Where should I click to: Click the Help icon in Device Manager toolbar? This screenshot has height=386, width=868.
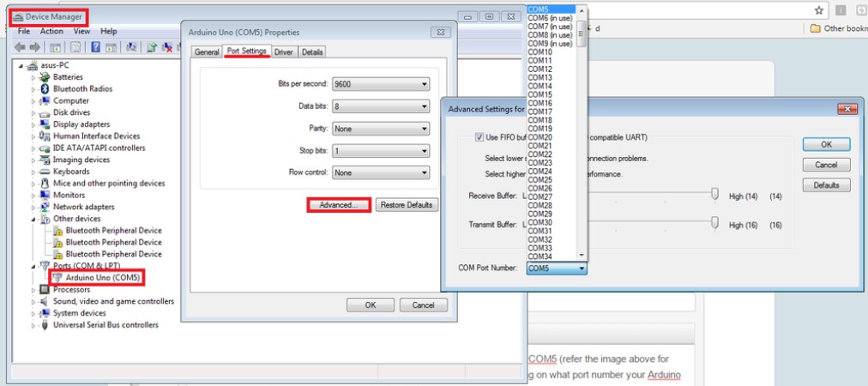click(x=96, y=47)
